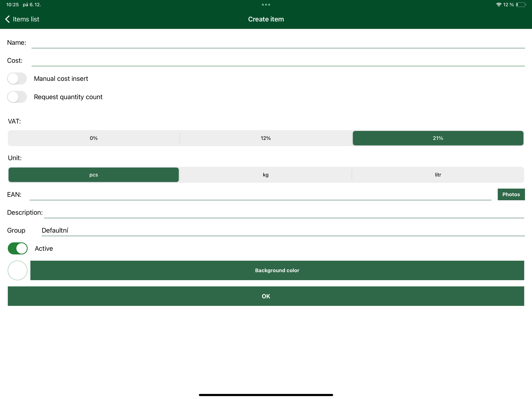
Task: Confirm item creation with OK
Action: tap(266, 296)
